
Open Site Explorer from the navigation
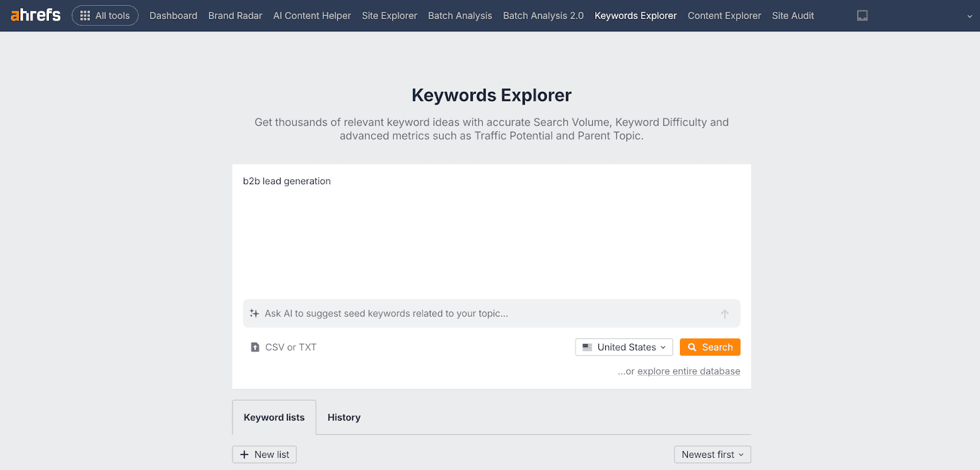389,15
